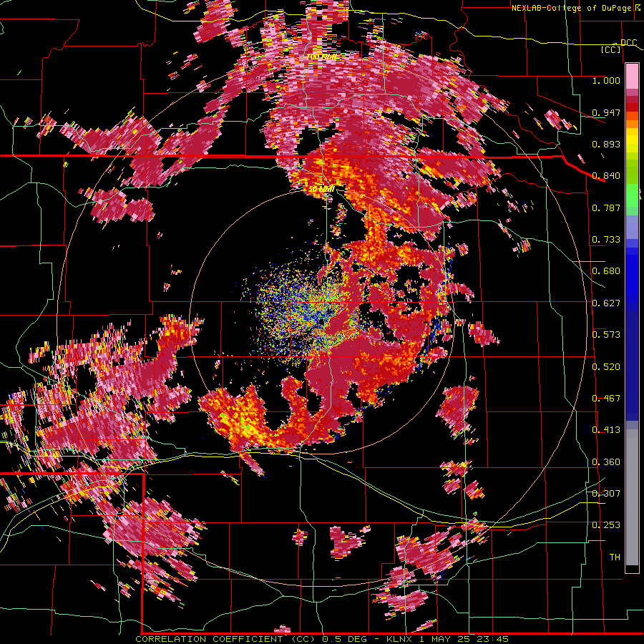
Task: Click the 0.520 legend value
Action: click(606, 367)
